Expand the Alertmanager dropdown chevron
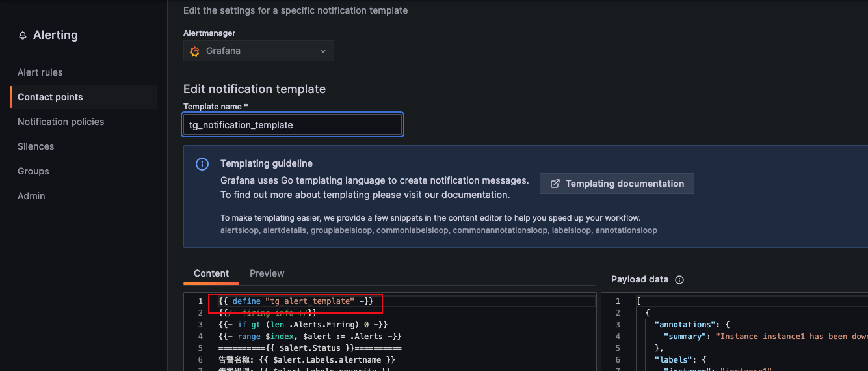868x371 pixels. click(323, 51)
